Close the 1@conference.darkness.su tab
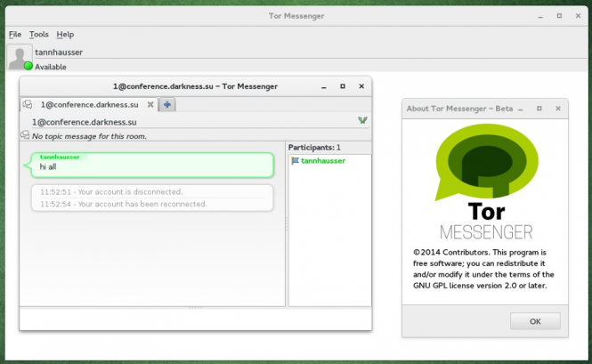Image resolution: width=592 pixels, height=364 pixels. pyautogui.click(x=150, y=104)
